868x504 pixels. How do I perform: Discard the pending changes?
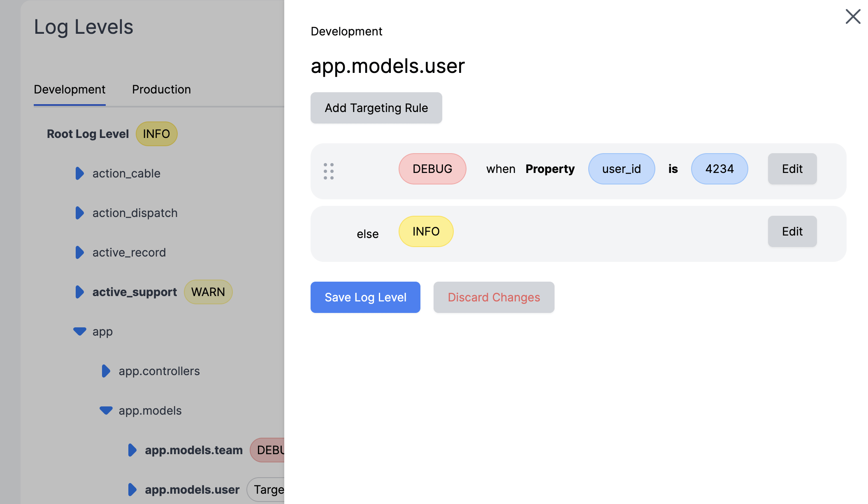(x=494, y=297)
